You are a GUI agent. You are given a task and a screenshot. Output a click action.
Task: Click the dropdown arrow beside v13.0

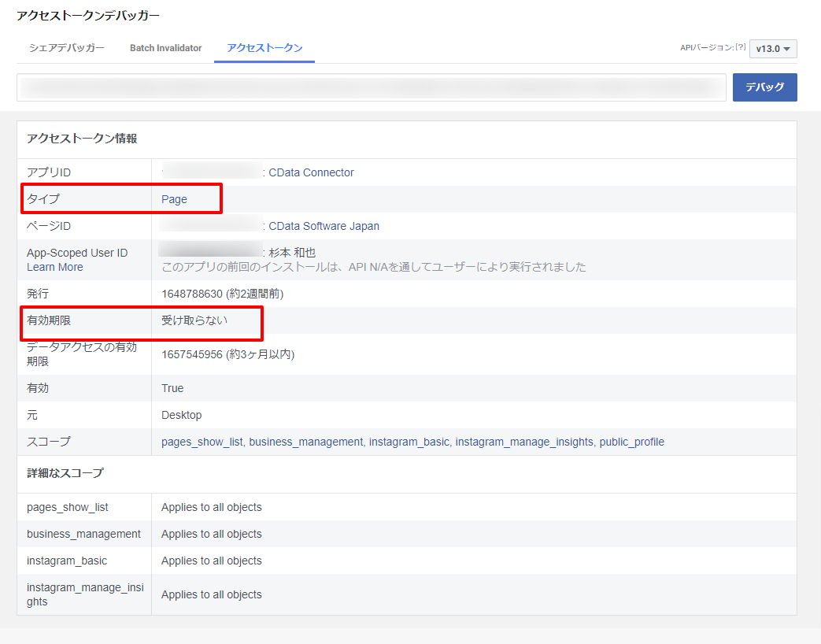coord(786,48)
